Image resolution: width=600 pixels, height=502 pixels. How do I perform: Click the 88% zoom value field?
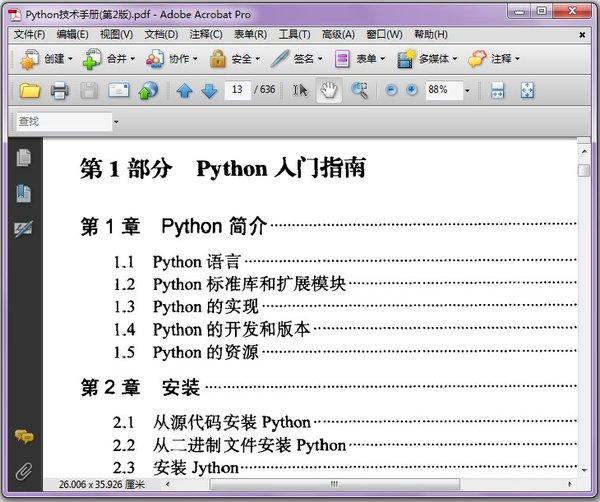[444, 90]
